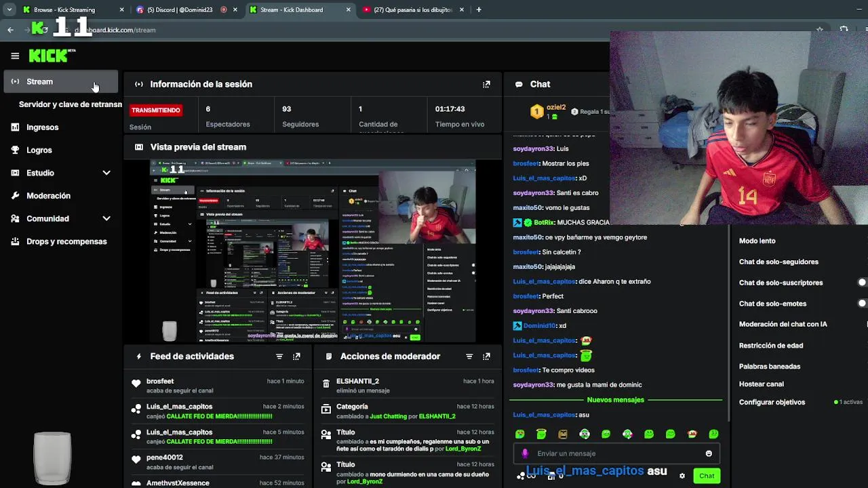This screenshot has height=488, width=868.
Task: Click the Kick logo in sidebar header
Action: (x=52, y=56)
